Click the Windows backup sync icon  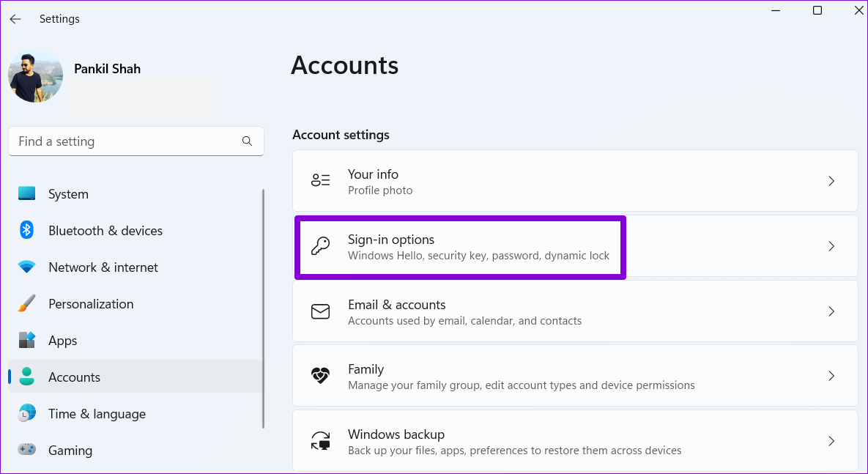pyautogui.click(x=321, y=441)
